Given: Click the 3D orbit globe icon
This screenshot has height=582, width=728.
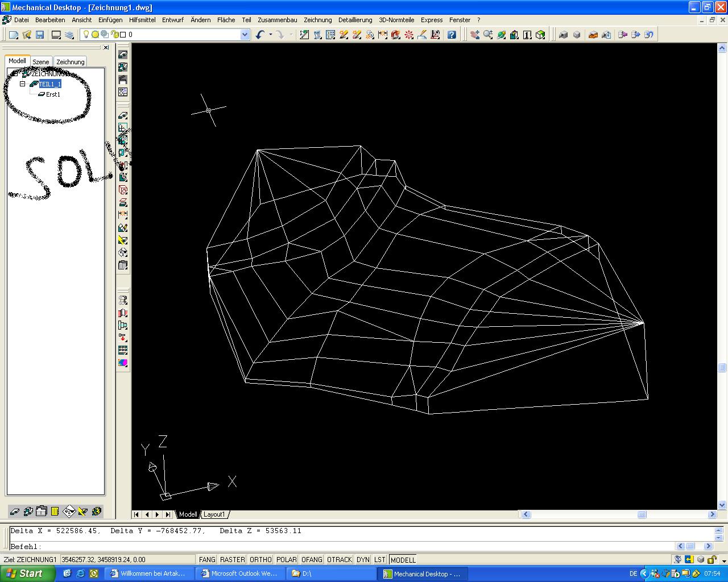Looking at the screenshot, I should [x=501, y=35].
